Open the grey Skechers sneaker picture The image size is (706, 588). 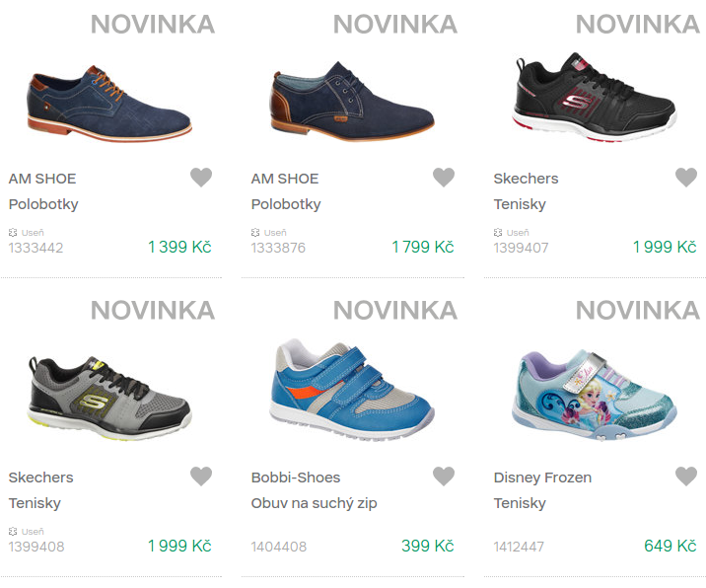[x=108, y=395]
